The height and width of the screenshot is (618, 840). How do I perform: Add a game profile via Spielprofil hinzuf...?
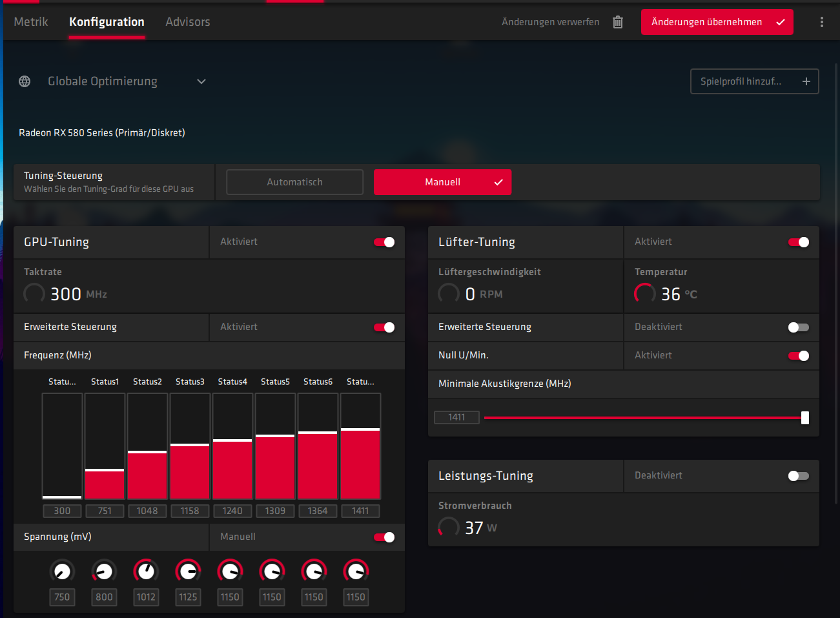[x=754, y=81]
